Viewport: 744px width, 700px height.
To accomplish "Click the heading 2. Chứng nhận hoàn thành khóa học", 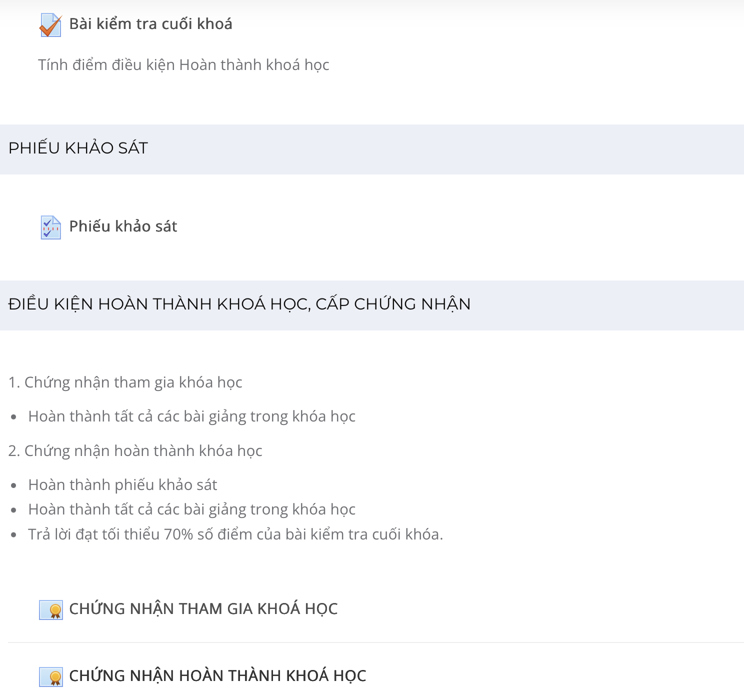I will [x=135, y=451].
